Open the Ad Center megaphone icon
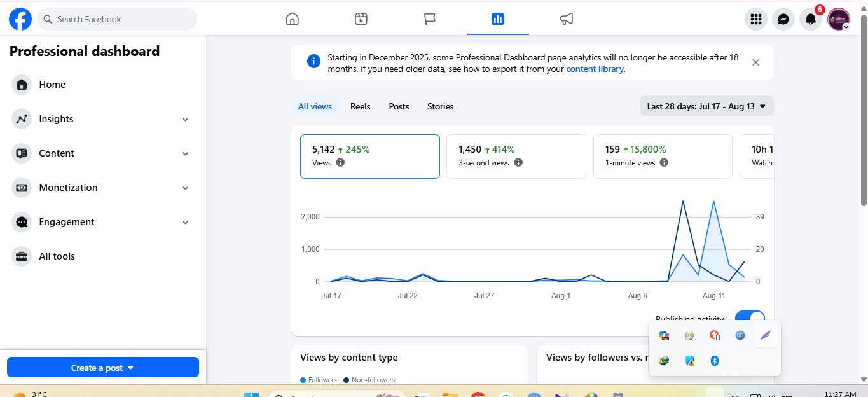868x397 pixels. point(567,19)
